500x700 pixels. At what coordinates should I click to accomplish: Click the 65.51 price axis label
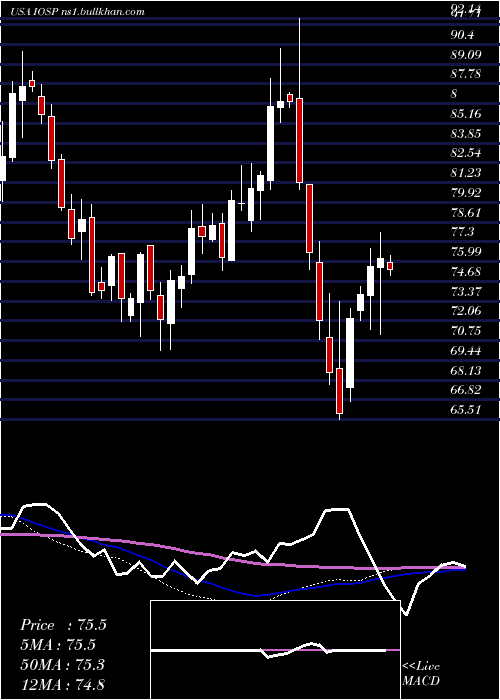click(466, 410)
